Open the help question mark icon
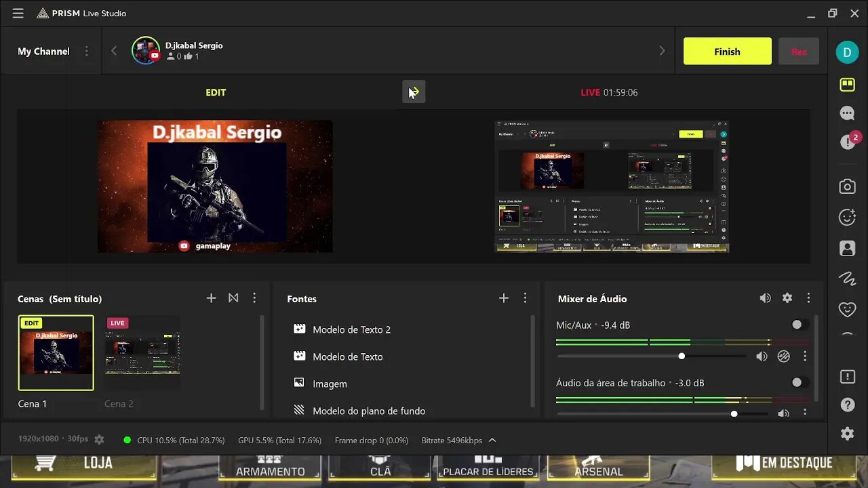This screenshot has width=868, height=488. point(847,405)
